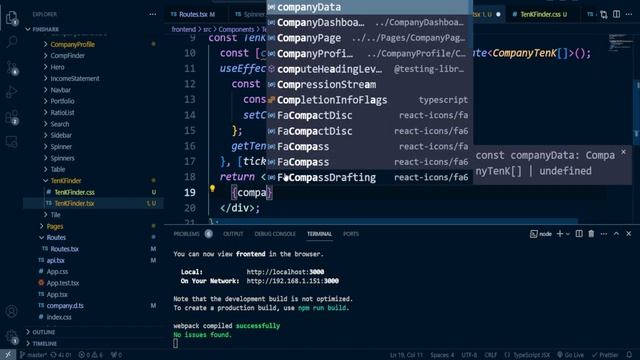The height and width of the screenshot is (360, 640).
Task: Switch to the TenKFinder.css tab
Action: [x=540, y=14]
